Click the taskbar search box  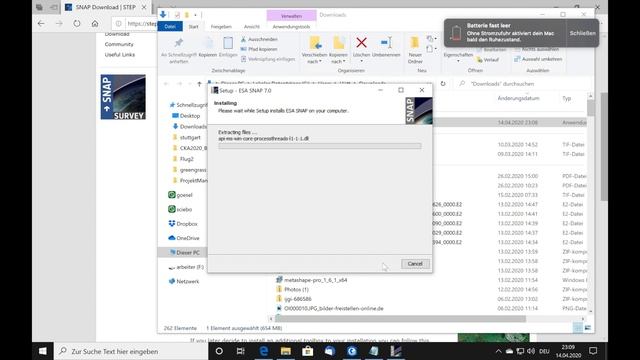click(131, 351)
